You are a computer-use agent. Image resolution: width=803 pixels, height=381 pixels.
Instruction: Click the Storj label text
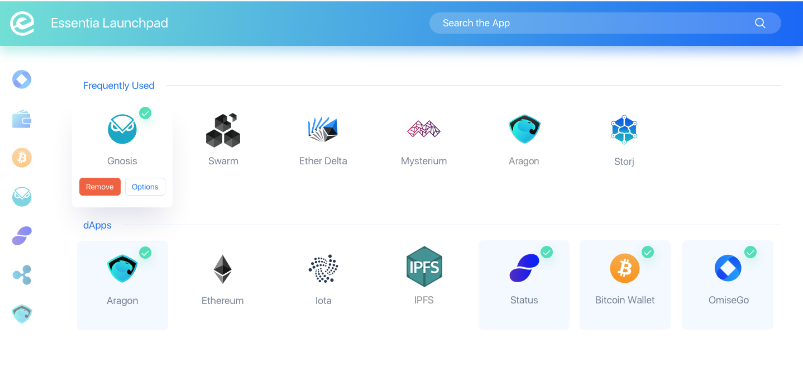(x=624, y=162)
